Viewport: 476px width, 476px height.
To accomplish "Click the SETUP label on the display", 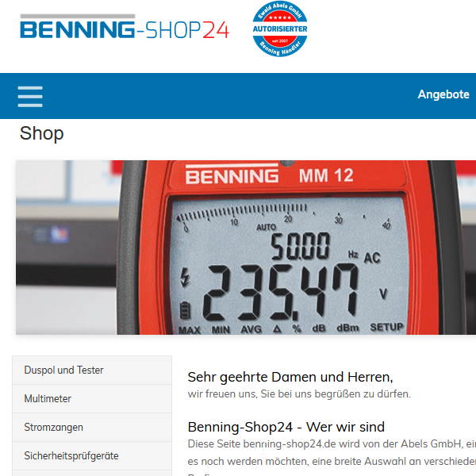I will point(386,327).
